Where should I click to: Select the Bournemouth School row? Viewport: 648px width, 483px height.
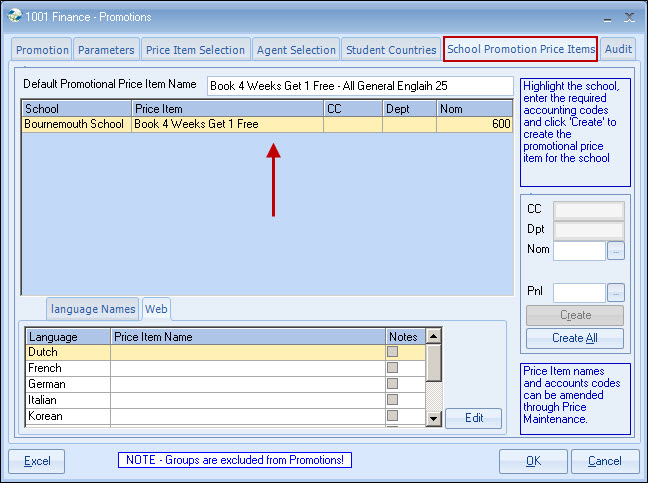pyautogui.click(x=74, y=125)
